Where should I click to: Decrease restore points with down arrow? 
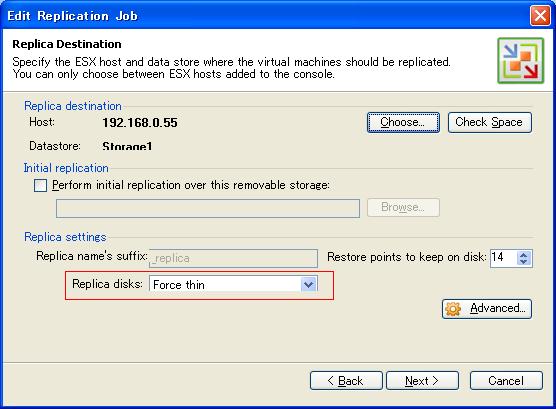pyautogui.click(x=524, y=262)
